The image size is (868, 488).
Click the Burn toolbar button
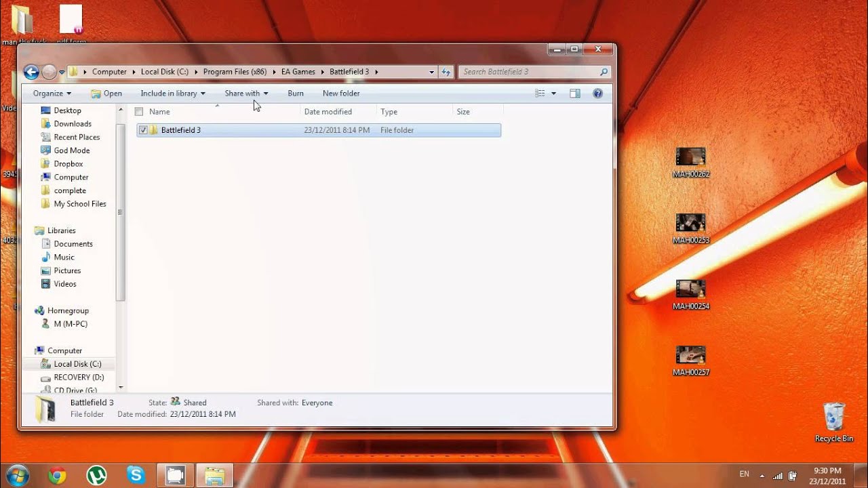click(296, 94)
